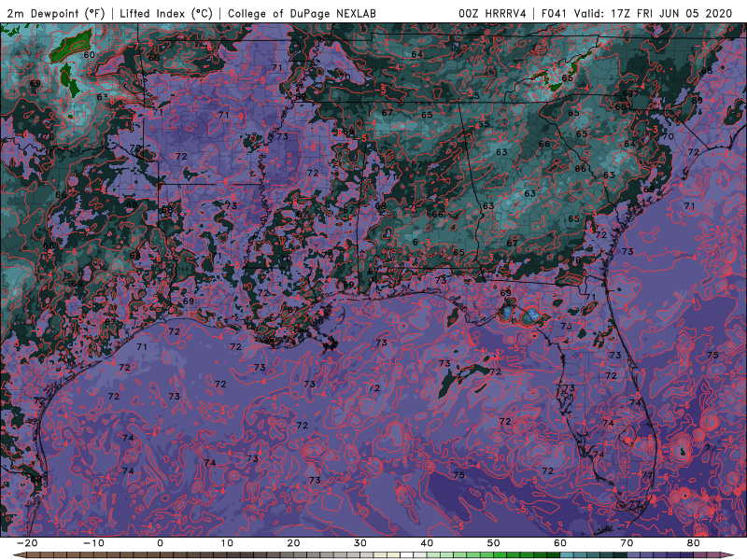747x560 pixels.
Task: Click the '40' color bar label
Action: pos(427,543)
